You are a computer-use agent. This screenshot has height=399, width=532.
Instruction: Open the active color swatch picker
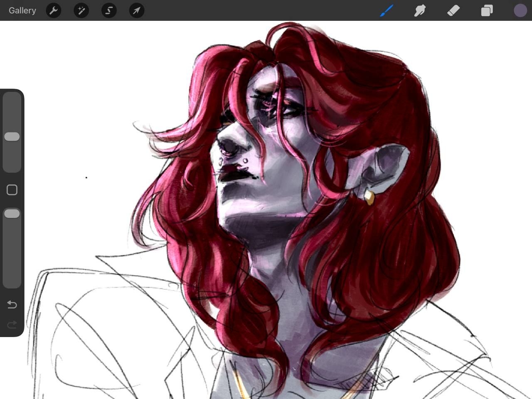[x=520, y=10]
